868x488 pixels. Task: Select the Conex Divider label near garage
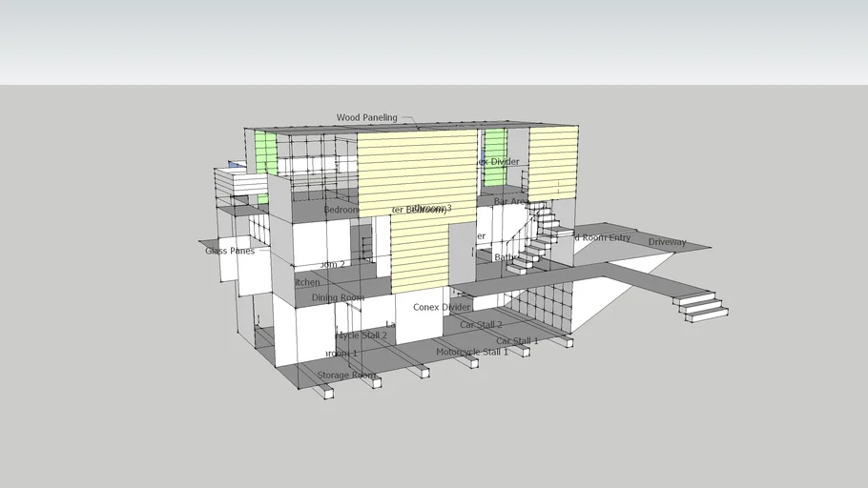coord(441,307)
